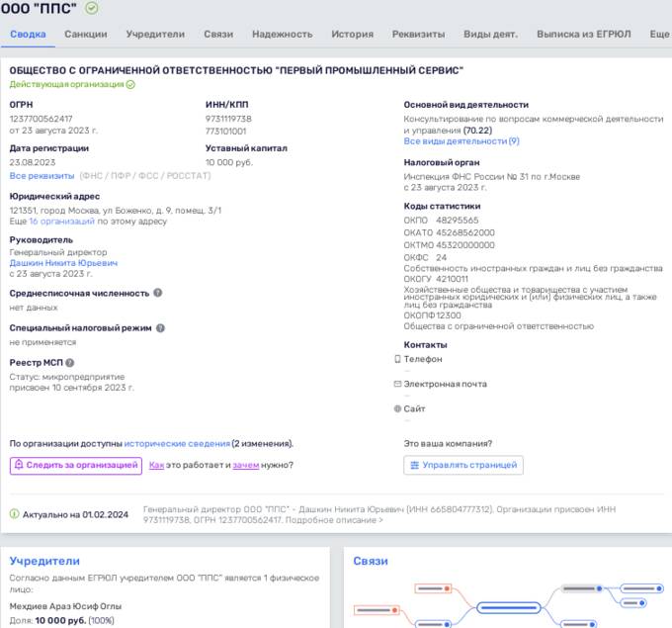Expand Все виды деятельности (9) list
This screenshot has height=628, width=672.
tap(462, 141)
